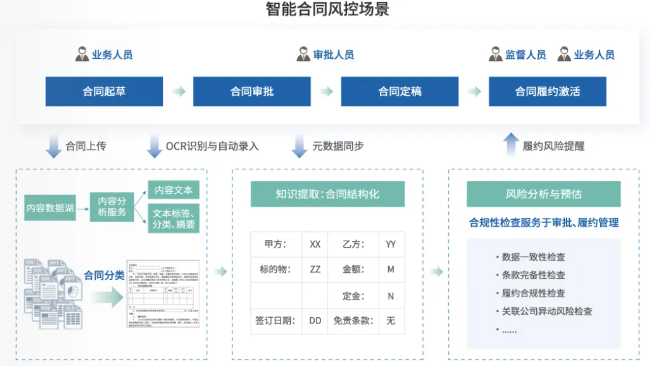
Task: Click the 合同履约激活 step box
Action: pyautogui.click(x=548, y=91)
